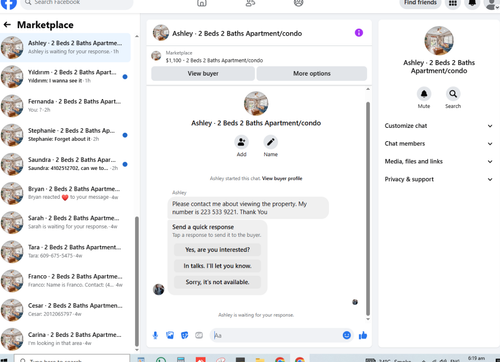Screen dimensions: 500x362
Task: Open Sarah's conversation in the list
Action: pyautogui.click(x=65, y=222)
